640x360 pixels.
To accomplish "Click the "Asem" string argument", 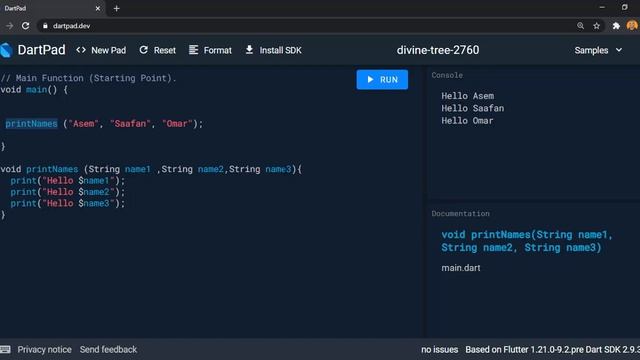I will (x=84, y=124).
